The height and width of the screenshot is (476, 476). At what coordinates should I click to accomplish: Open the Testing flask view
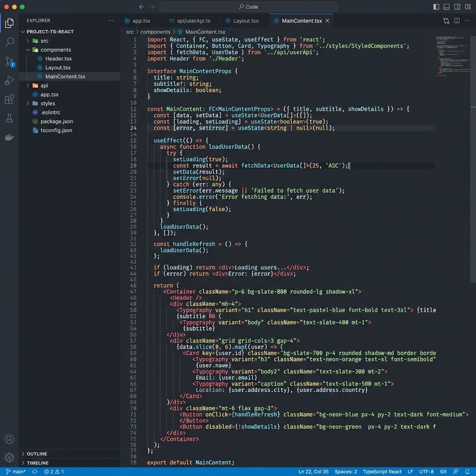tap(9, 118)
